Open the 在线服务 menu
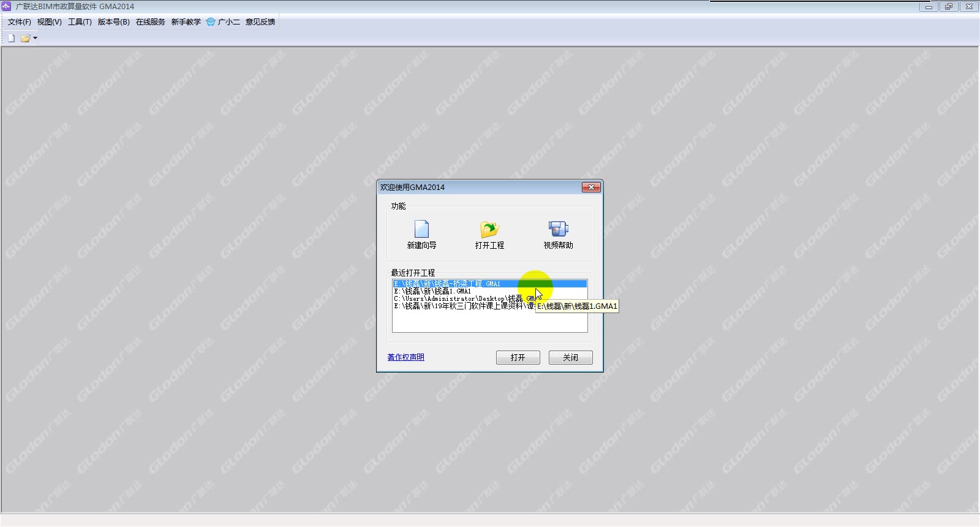 [x=151, y=22]
